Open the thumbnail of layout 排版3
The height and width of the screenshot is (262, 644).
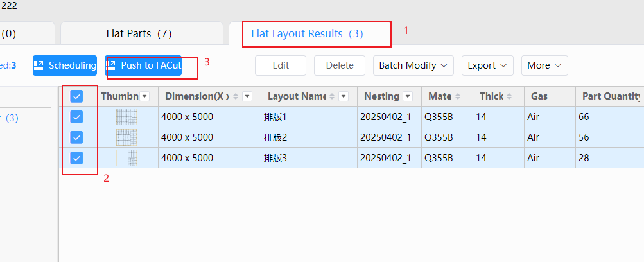coord(126,158)
